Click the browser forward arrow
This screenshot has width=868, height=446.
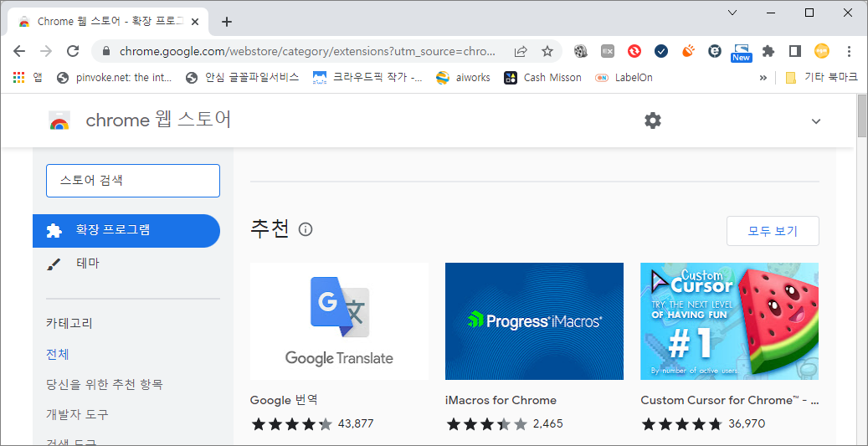(x=46, y=52)
